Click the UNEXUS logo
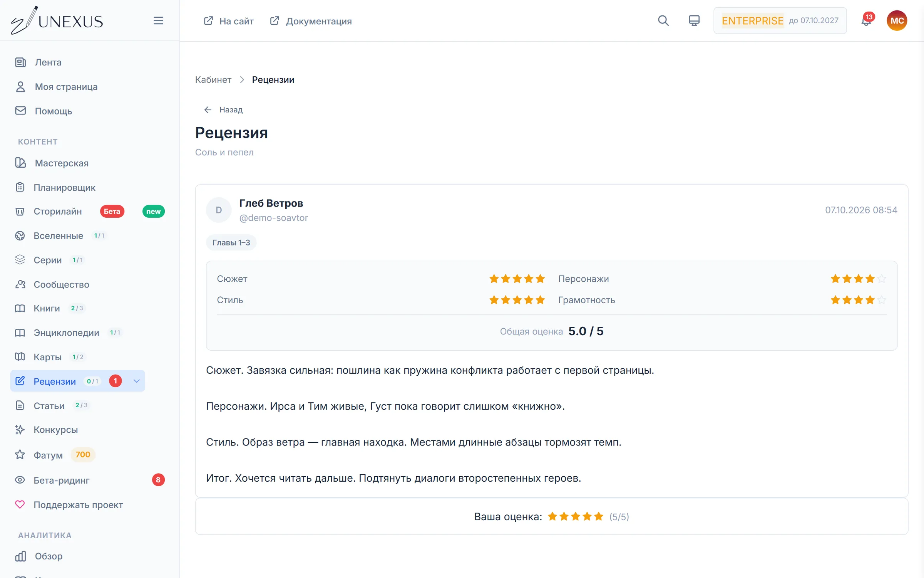 coord(57,21)
